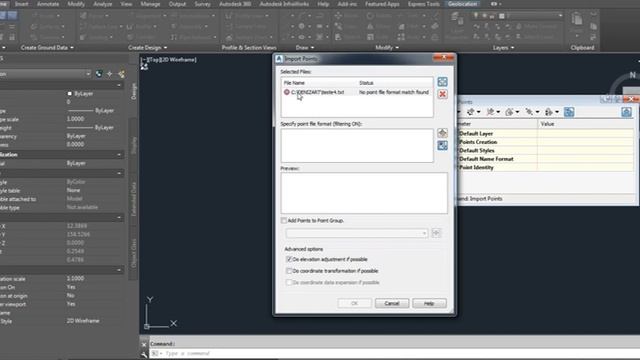The image size is (640, 360).
Task: Close the Import Points dialog
Action: (444, 58)
